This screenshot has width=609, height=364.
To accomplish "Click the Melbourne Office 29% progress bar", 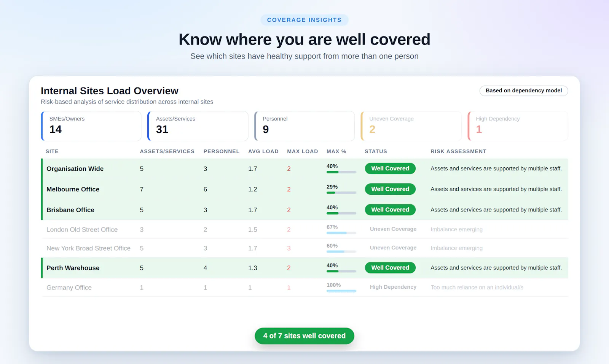I will tap(341, 192).
